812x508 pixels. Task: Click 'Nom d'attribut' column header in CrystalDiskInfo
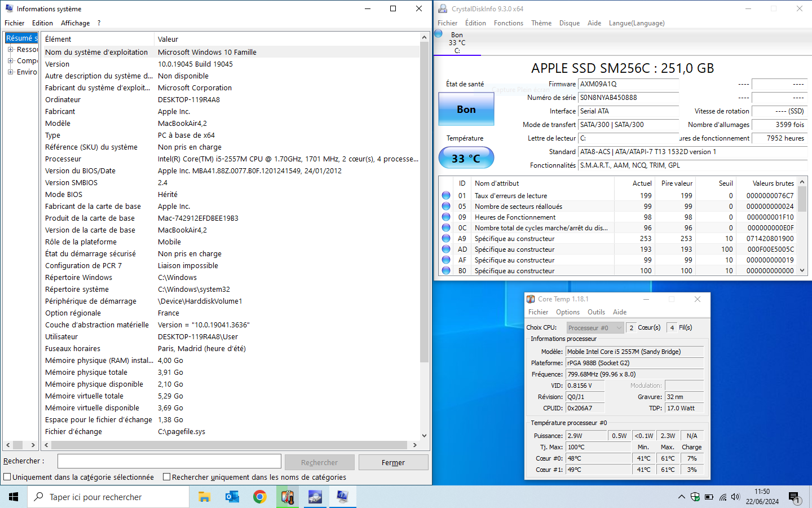point(542,183)
